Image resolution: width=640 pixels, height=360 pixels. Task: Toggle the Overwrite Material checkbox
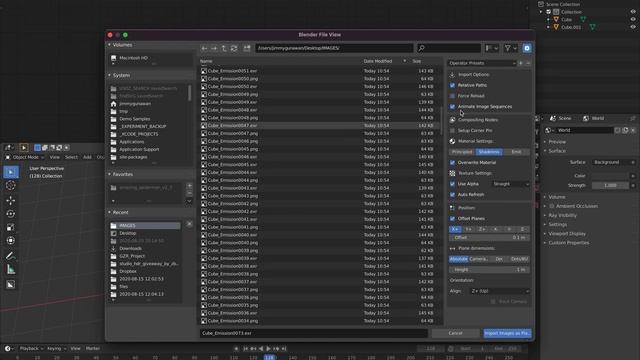click(452, 162)
